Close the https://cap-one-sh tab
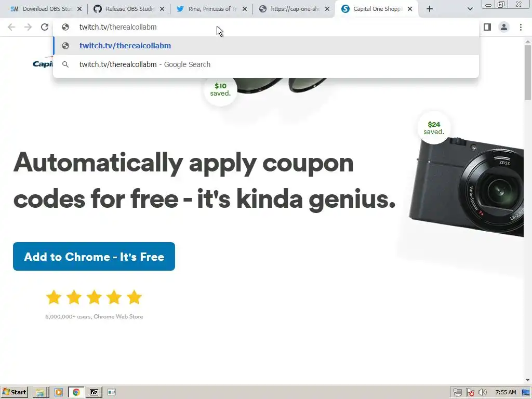This screenshot has height=399, width=532. 327,9
